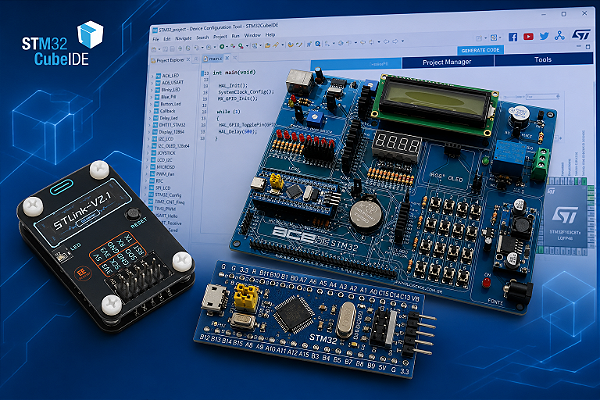Expand the Callback project node
Image resolution: width=600 pixels, height=400 pixels.
150,111
